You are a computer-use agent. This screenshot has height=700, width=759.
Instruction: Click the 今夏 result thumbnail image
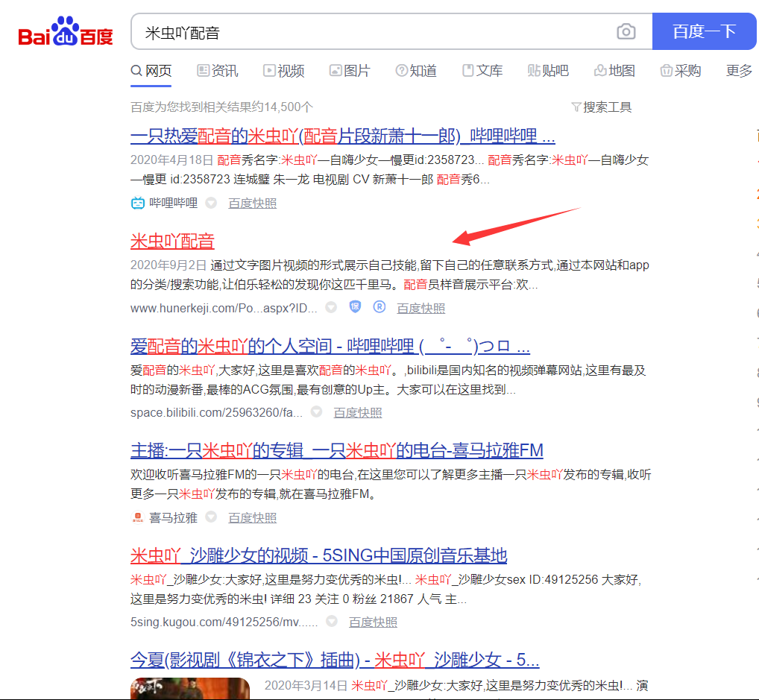[189, 688]
